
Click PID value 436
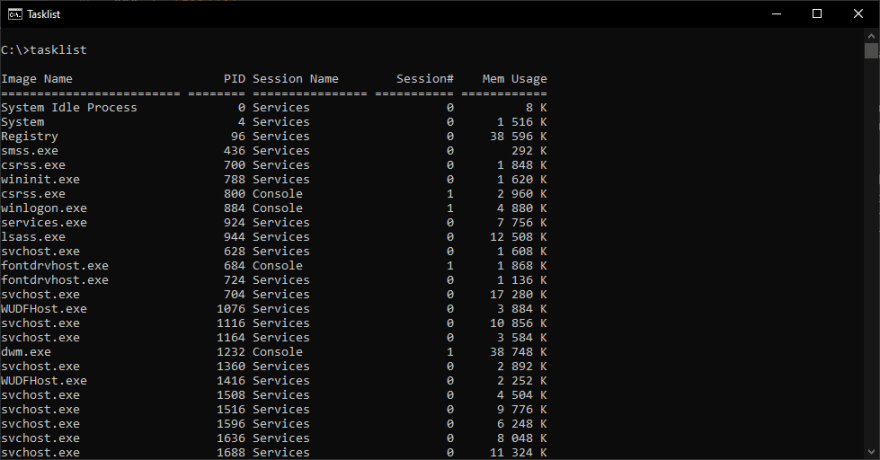(x=235, y=151)
